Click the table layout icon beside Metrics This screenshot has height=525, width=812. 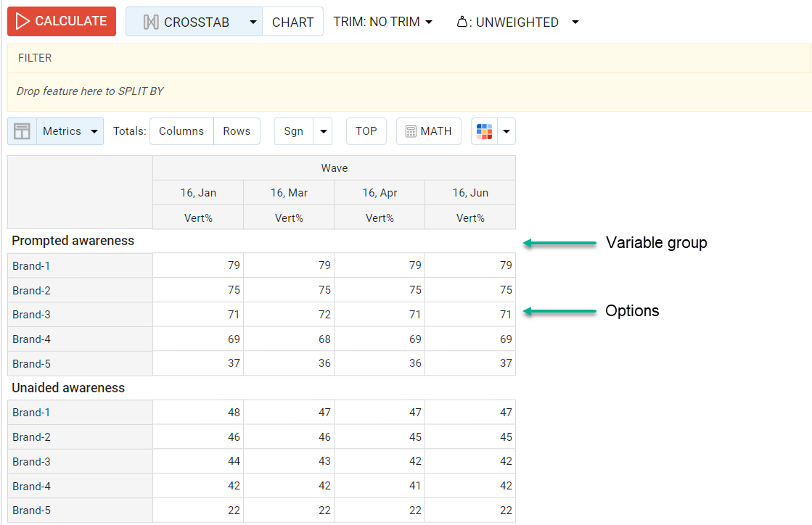(x=22, y=131)
